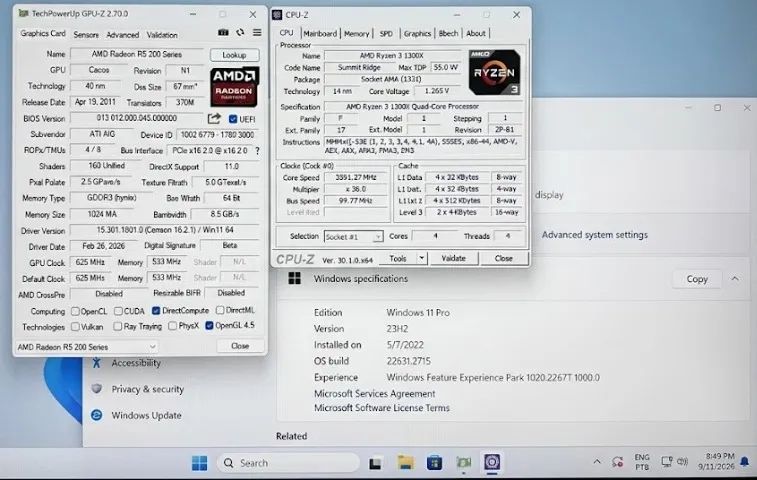Screen dimensions: 757x480
Task: Open Socket #1 selection dropdown
Action: click(353, 237)
